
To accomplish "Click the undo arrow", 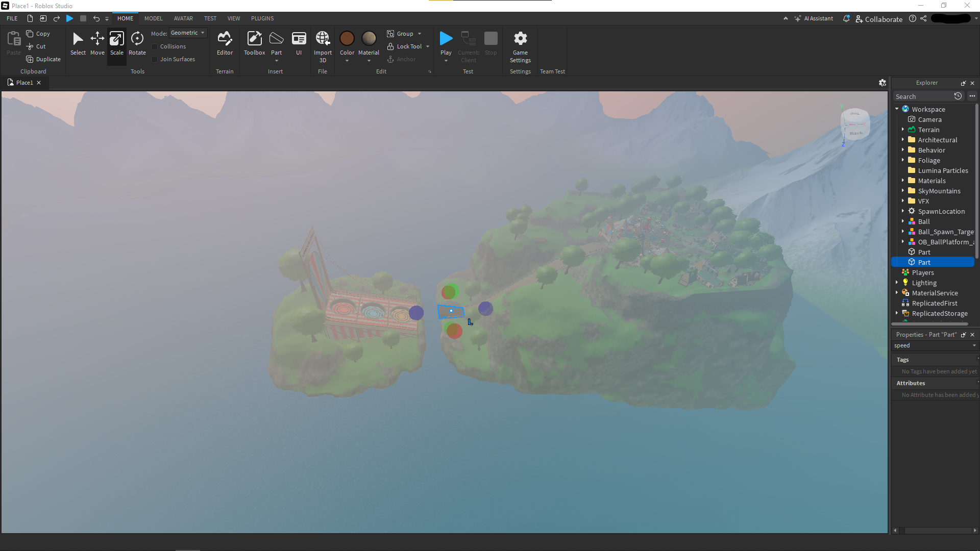I will click(96, 18).
